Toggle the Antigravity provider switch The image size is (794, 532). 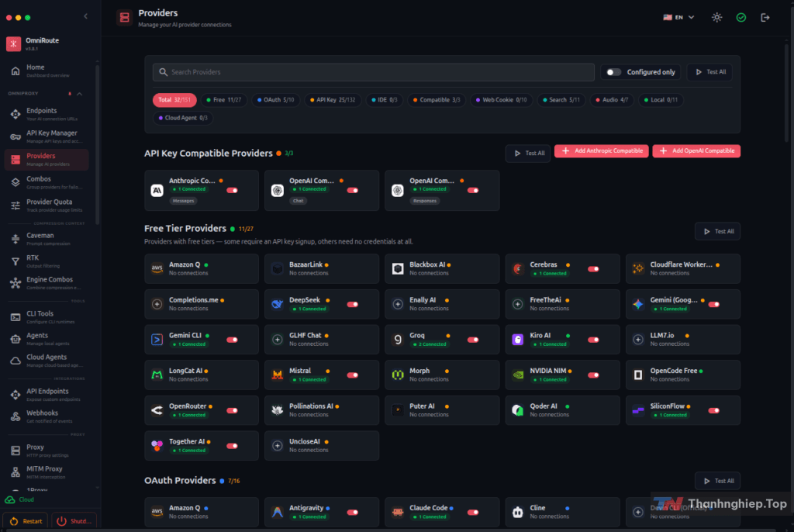(x=353, y=513)
